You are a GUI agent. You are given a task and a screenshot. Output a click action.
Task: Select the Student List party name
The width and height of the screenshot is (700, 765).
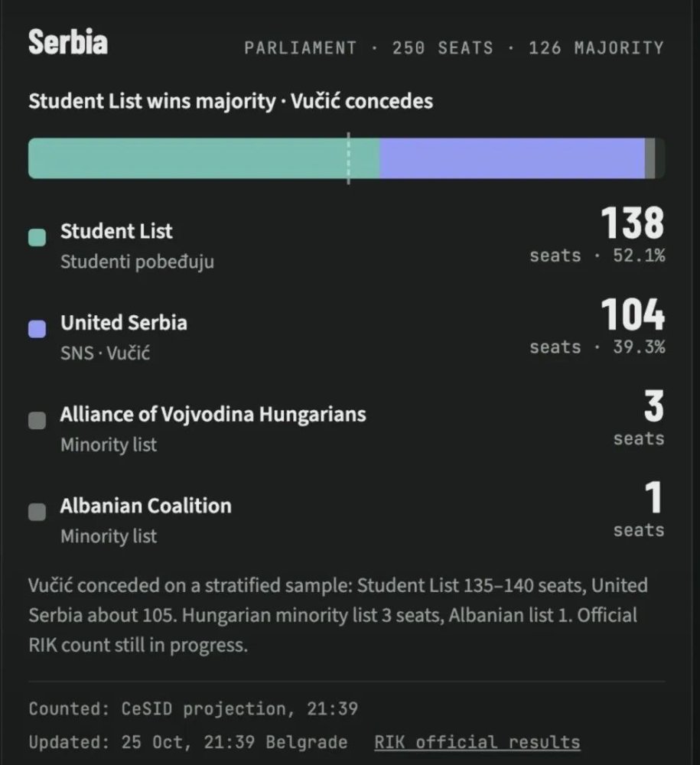click(x=116, y=231)
